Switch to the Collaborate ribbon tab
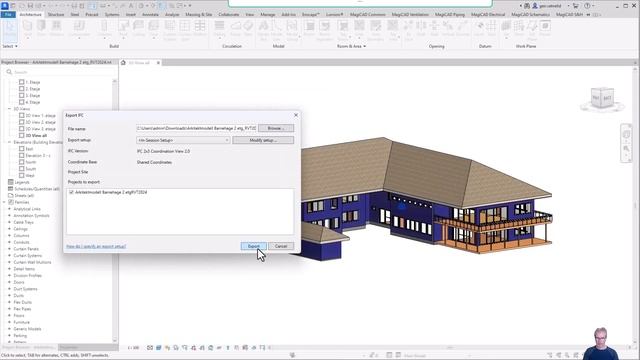The width and height of the screenshot is (640, 360). tap(229, 15)
